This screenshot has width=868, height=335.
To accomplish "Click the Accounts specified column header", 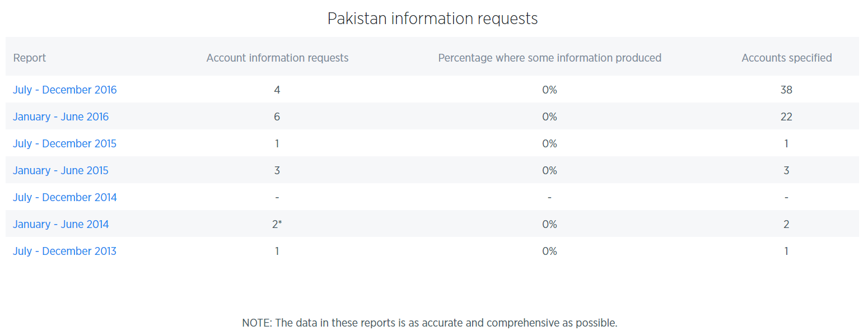I will pos(786,58).
